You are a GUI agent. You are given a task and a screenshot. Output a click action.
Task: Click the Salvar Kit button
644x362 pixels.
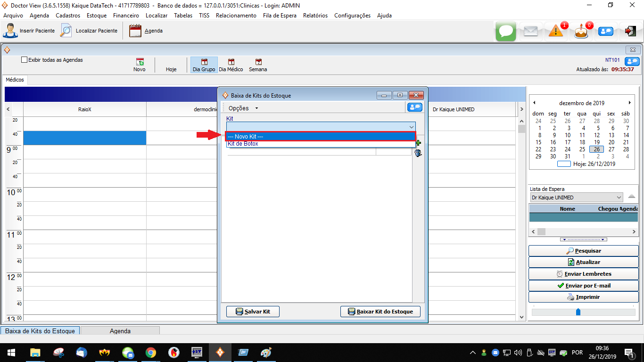tap(253, 312)
